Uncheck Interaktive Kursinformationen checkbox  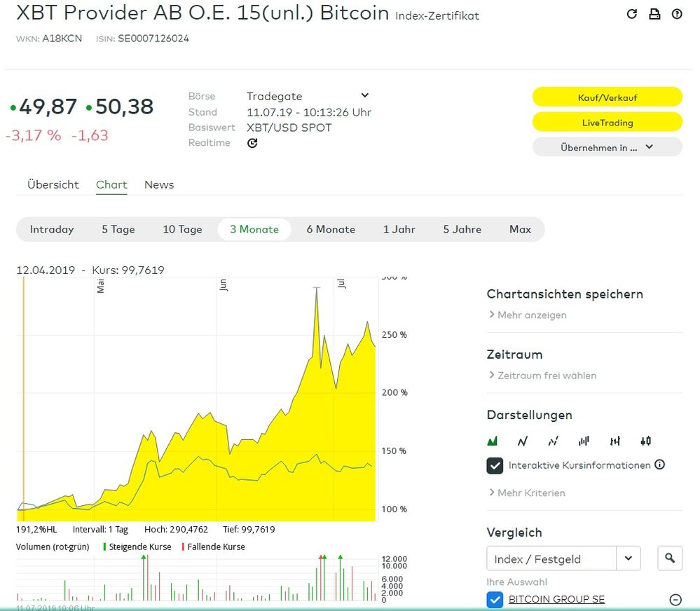tap(495, 465)
